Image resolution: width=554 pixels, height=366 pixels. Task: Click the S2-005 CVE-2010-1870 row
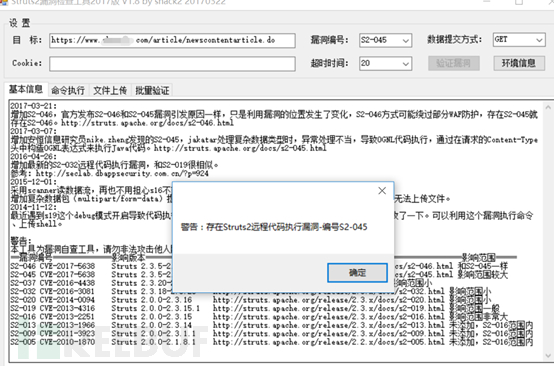tap(272, 342)
